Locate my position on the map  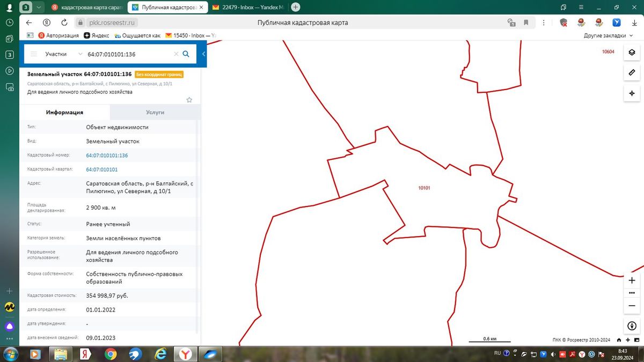point(632,93)
